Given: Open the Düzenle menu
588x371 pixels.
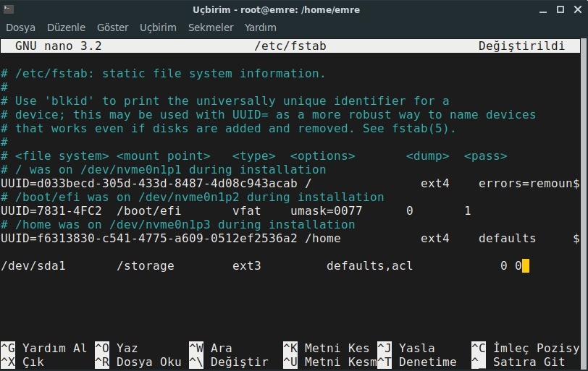Looking at the screenshot, I should pos(66,27).
